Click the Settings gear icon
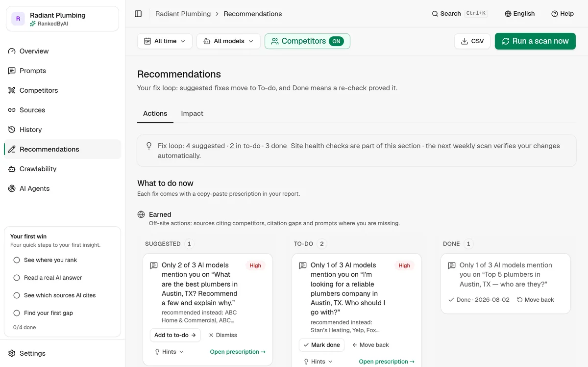Screen dimensions: 588x367 pos(12,353)
